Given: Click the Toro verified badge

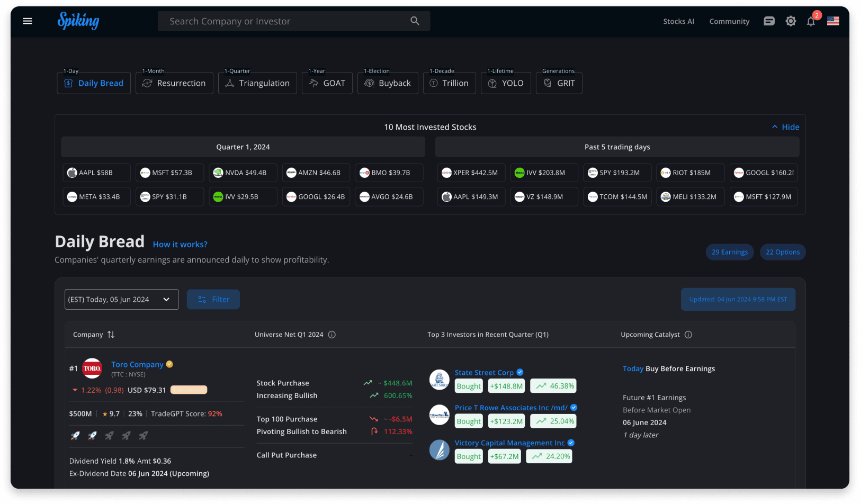Looking at the screenshot, I should click(x=169, y=364).
